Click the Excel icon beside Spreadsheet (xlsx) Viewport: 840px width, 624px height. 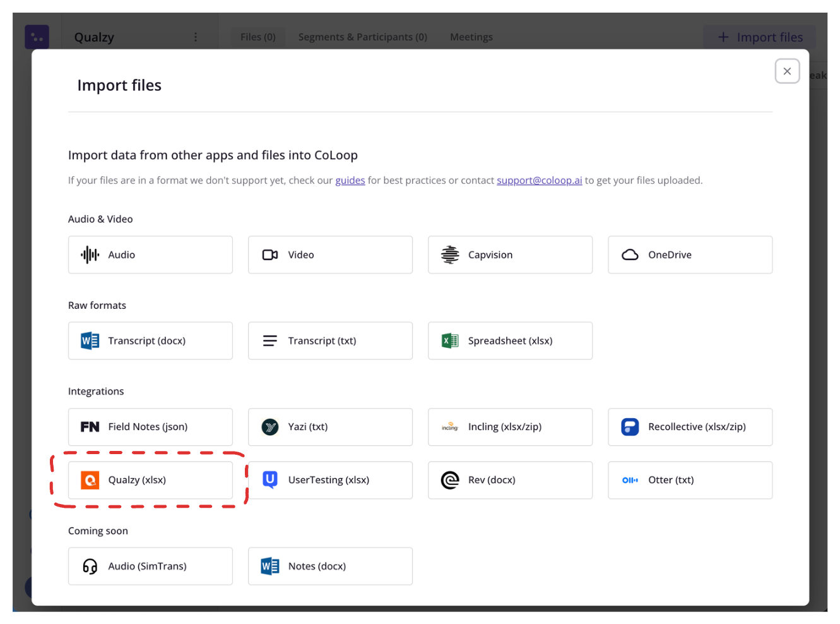click(450, 340)
